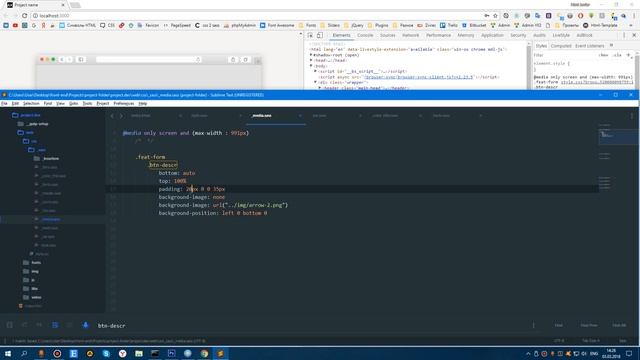The image size is (640, 360).
Task: Open Windows taskbar search
Action: [x=24, y=353]
